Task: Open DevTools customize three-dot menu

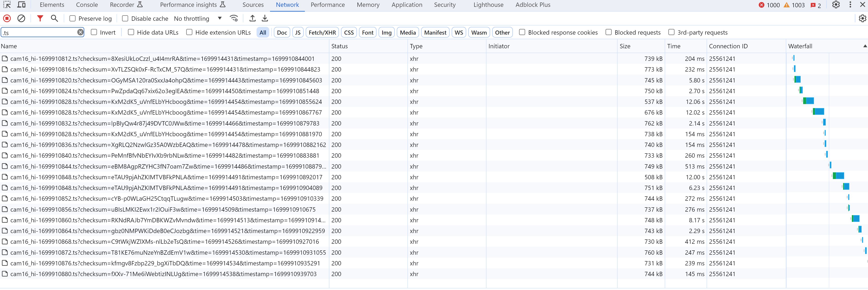Action: tap(850, 5)
